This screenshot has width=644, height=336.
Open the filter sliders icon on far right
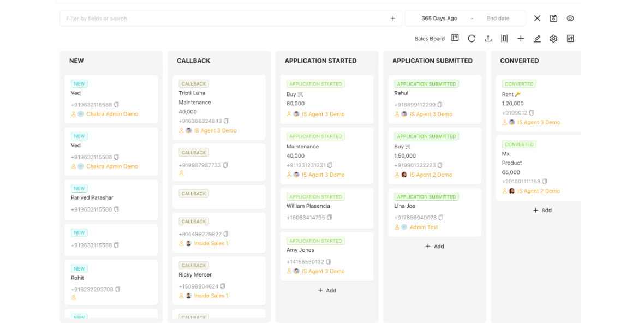570,38
